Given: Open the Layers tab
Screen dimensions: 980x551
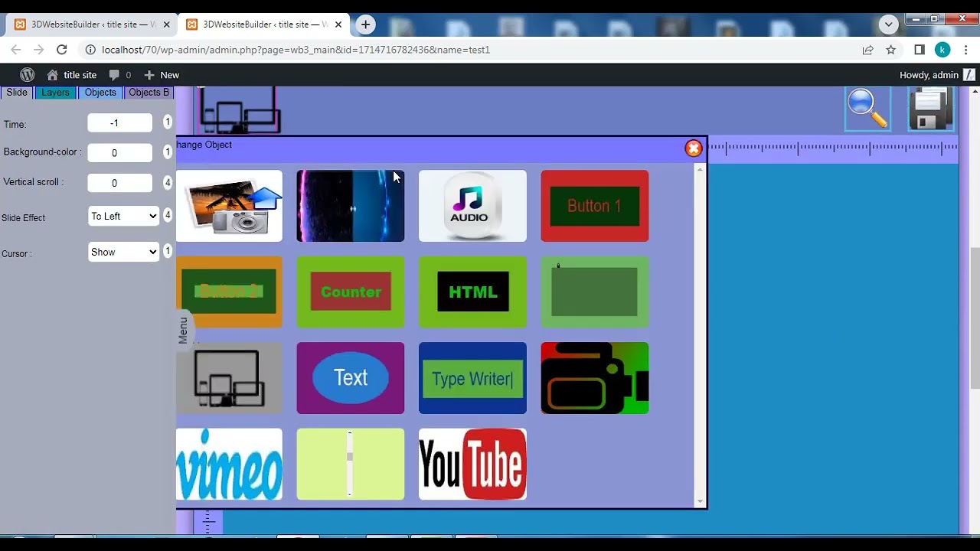Looking at the screenshot, I should [x=55, y=93].
